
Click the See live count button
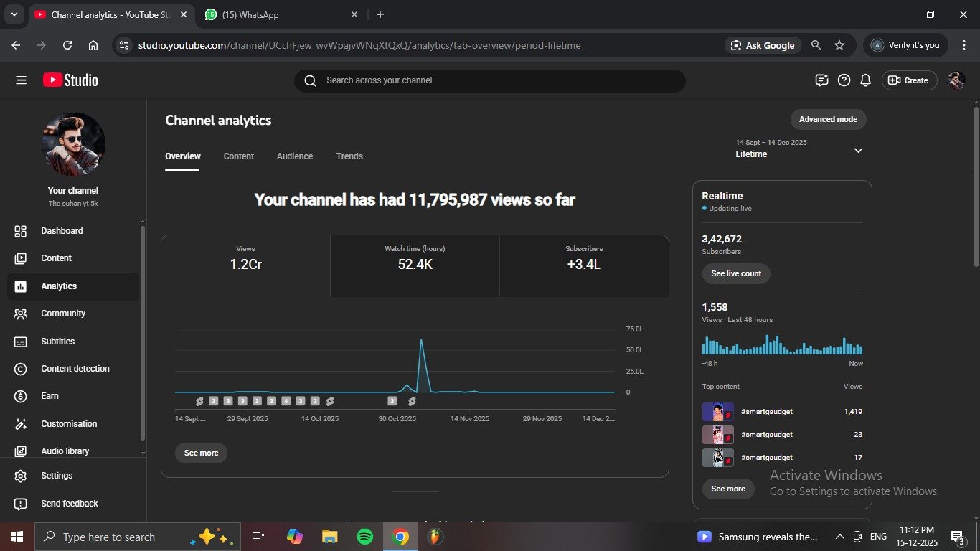tap(736, 273)
